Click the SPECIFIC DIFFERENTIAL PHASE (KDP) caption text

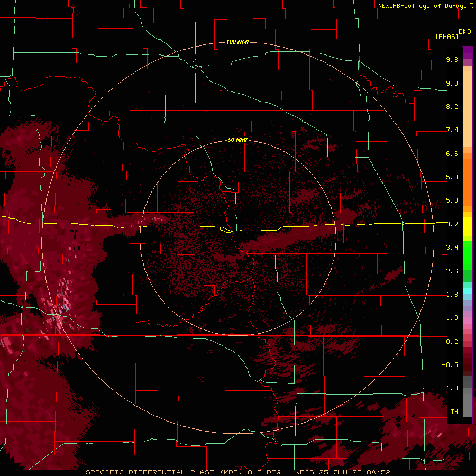pos(164,472)
